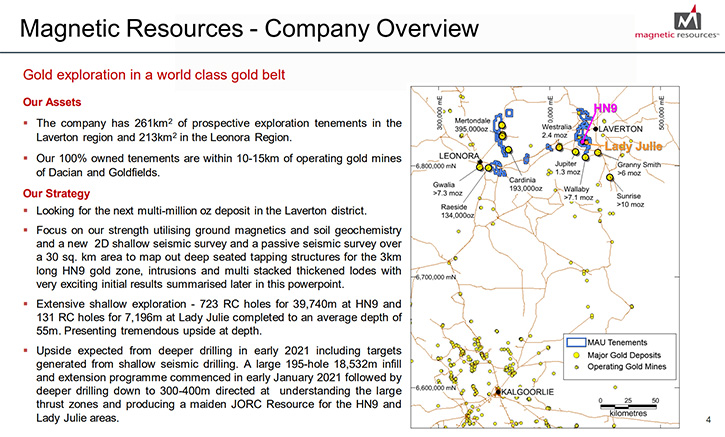
Task: Select the 'Our Assets' heading
Action: [x=52, y=102]
